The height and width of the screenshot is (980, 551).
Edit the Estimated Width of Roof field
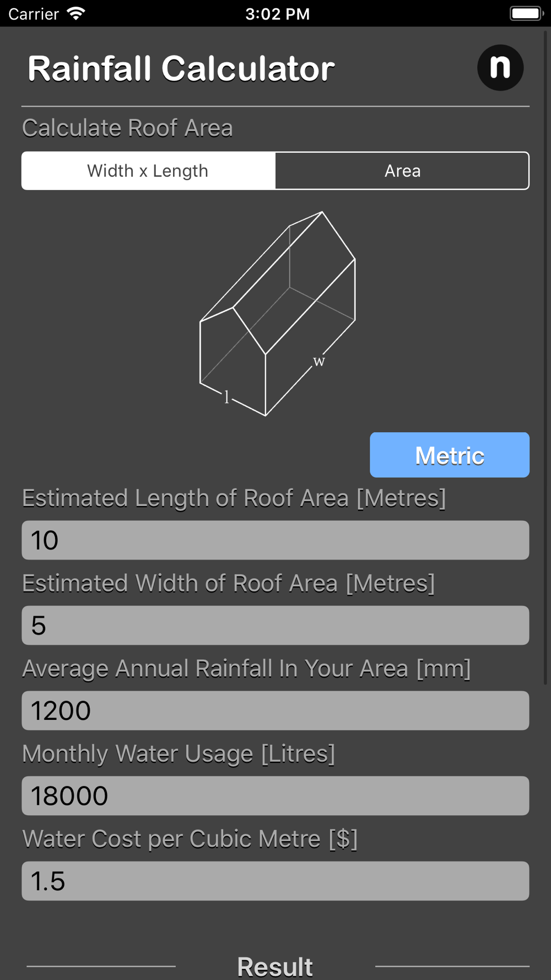pos(275,626)
